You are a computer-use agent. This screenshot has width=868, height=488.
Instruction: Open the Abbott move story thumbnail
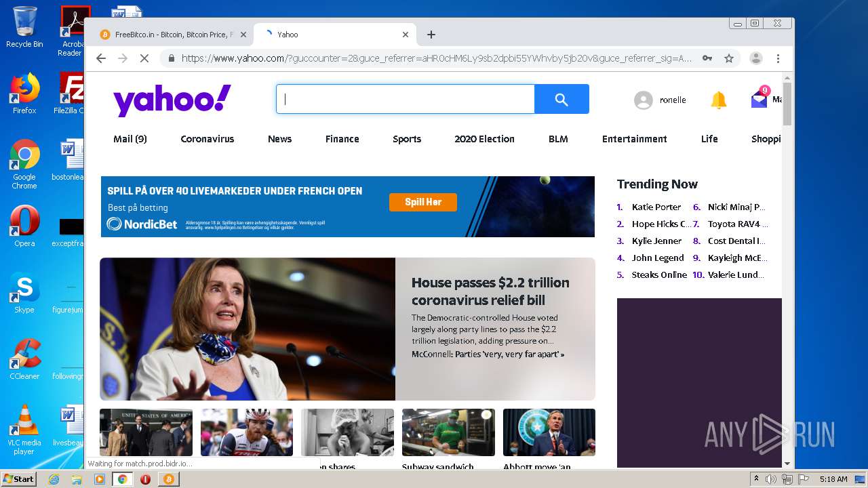coord(549,432)
